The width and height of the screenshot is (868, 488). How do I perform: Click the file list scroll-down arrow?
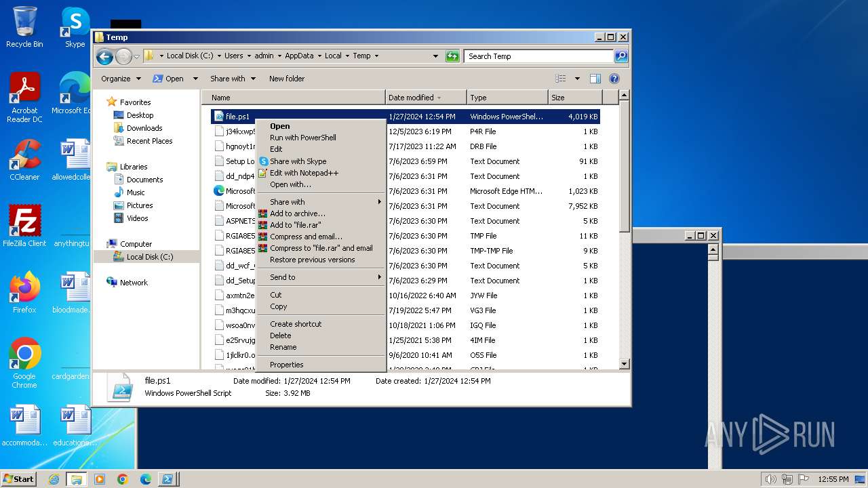(x=625, y=364)
